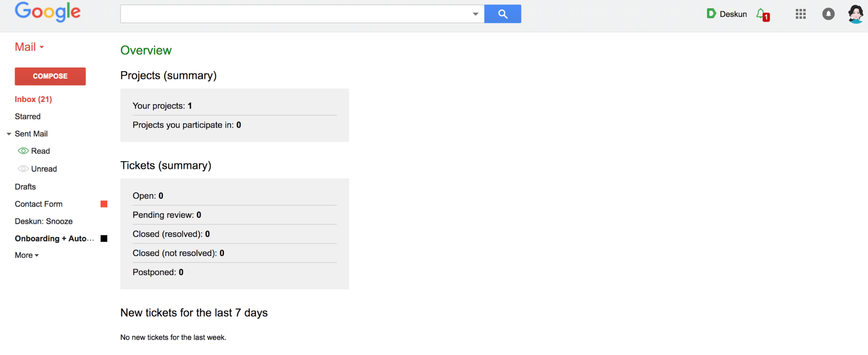
Task: Open the Google apps grid icon
Action: tap(801, 14)
